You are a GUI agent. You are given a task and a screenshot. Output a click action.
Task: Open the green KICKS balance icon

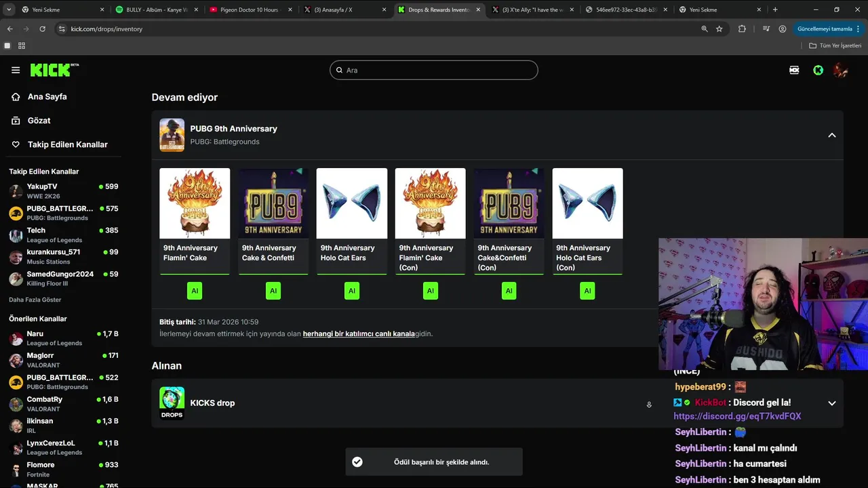(818, 70)
